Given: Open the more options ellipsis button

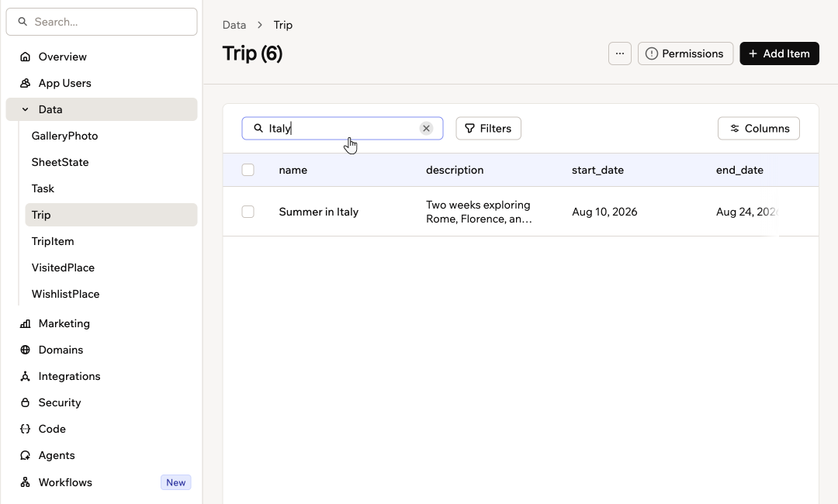Looking at the screenshot, I should point(620,54).
